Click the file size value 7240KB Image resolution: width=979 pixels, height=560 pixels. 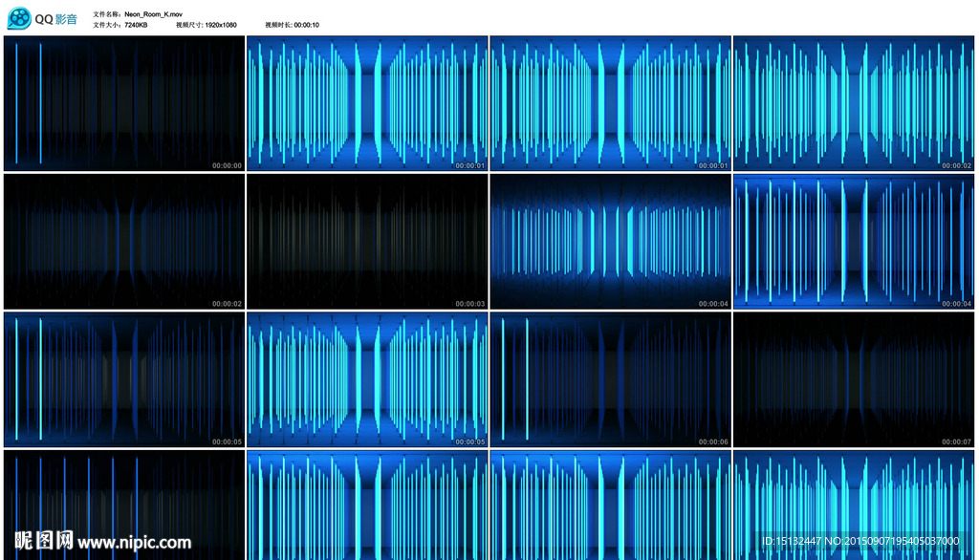tap(136, 25)
